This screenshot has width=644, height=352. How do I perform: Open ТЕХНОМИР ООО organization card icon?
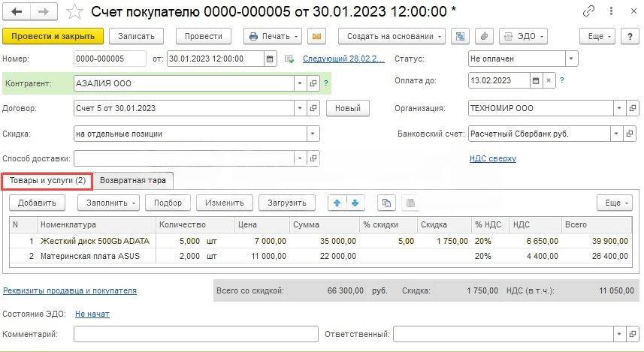pos(633,108)
